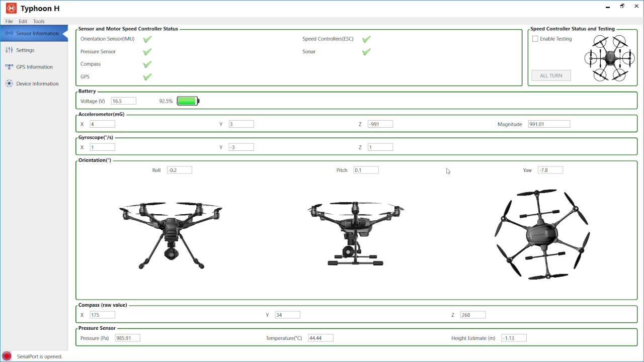Image resolution: width=644 pixels, height=362 pixels.
Task: Click the 'Height Estimate (m)' label
Action: coord(473,338)
